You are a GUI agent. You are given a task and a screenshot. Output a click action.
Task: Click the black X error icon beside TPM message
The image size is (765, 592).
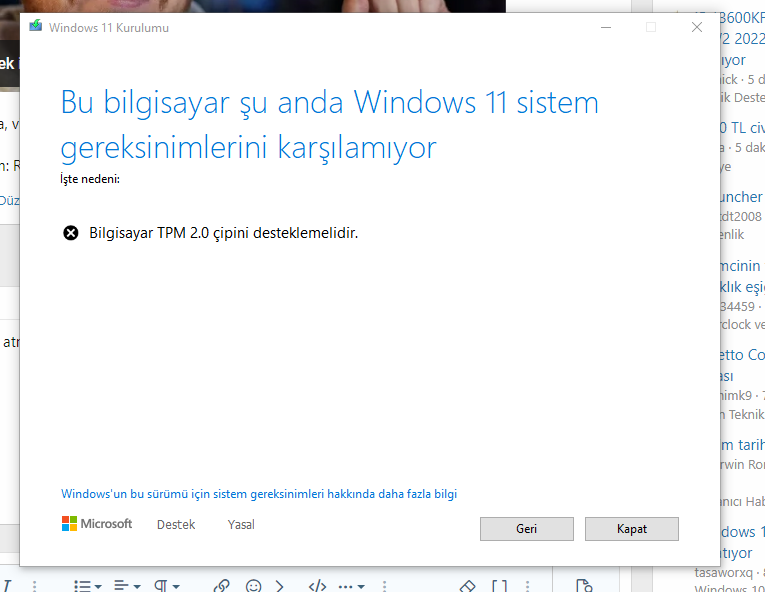(x=71, y=233)
